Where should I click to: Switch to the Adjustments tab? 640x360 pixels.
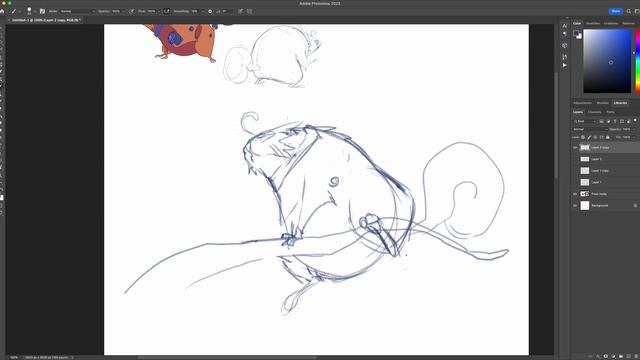pyautogui.click(x=582, y=103)
